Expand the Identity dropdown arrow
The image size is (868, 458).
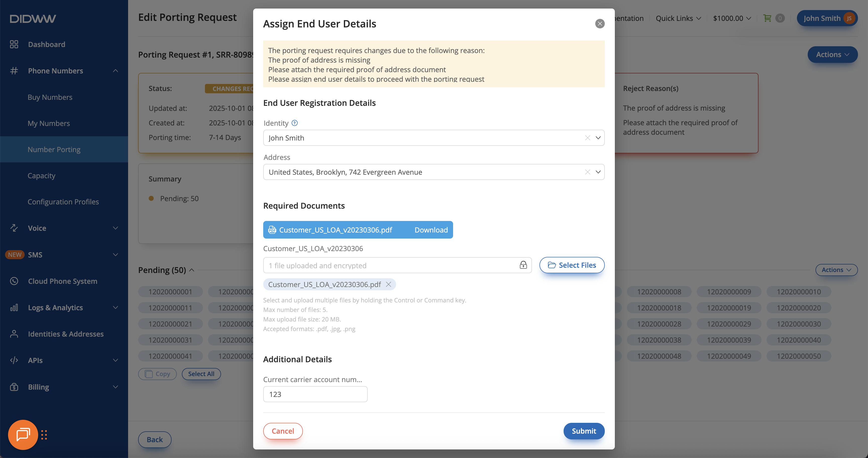(598, 138)
